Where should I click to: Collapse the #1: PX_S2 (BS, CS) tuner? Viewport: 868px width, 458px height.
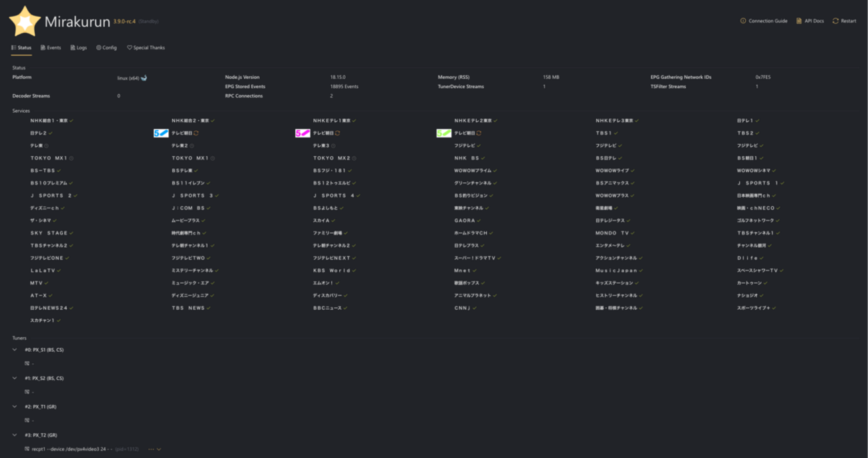point(15,379)
